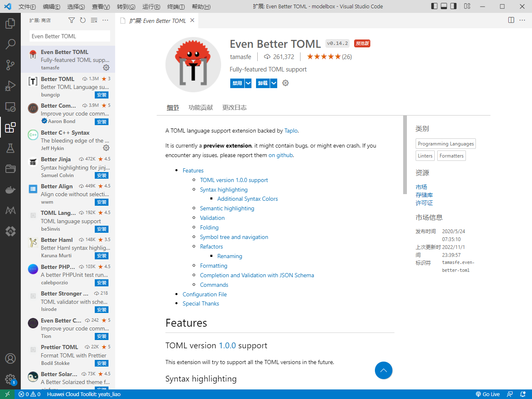
Task: Expand the disable button dropdown arrow
Action: (x=248, y=83)
